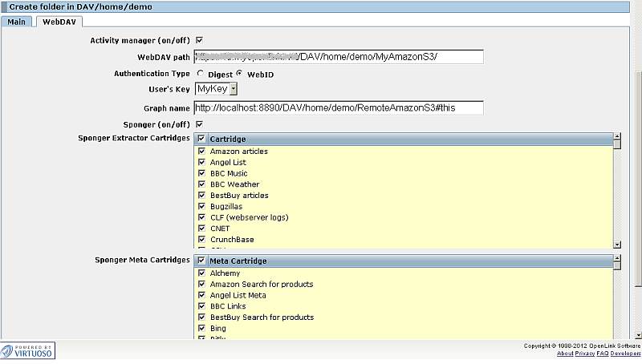Select the WebDAV tab

point(59,22)
